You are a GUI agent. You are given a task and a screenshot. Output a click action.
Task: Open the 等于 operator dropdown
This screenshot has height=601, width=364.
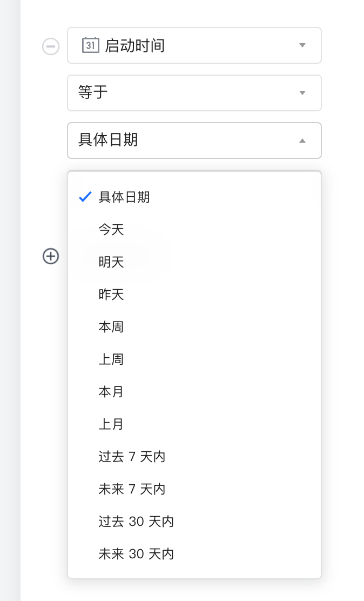coord(302,93)
